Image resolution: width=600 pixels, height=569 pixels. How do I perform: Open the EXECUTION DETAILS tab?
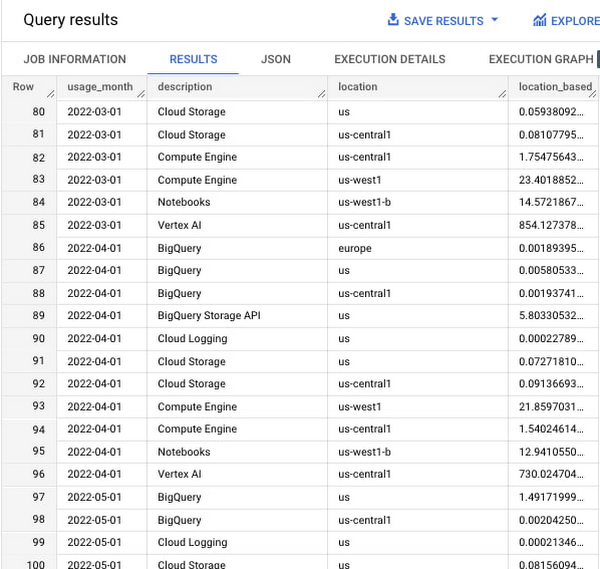(x=390, y=59)
